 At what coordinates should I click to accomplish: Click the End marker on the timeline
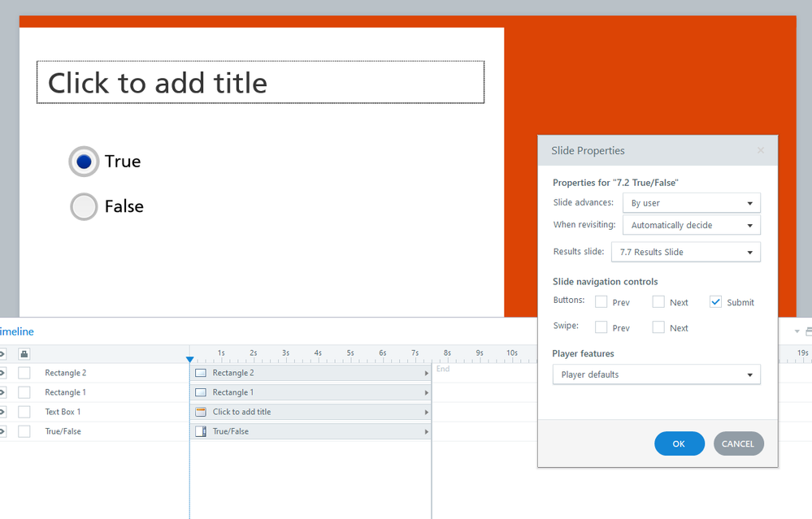point(443,369)
